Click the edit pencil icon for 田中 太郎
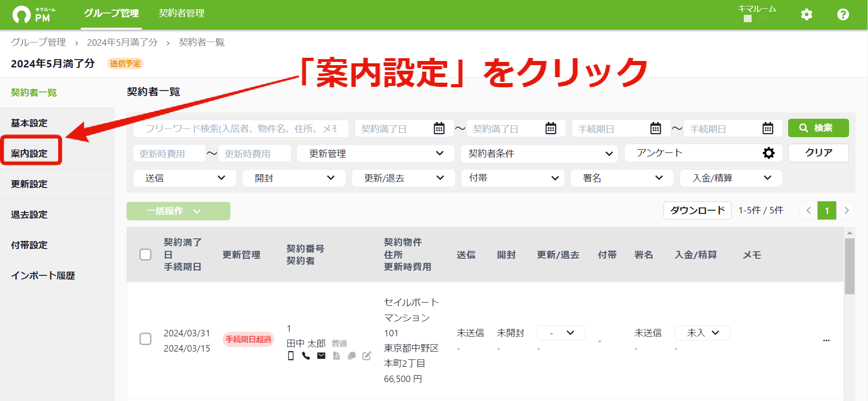 [x=367, y=356]
